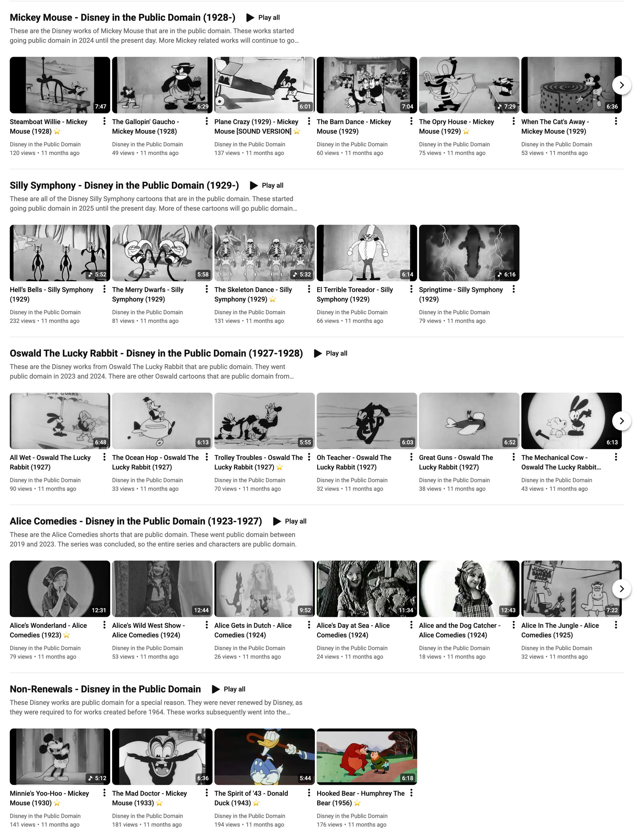Open three-dot menu for Alice's Wonderland video

click(104, 625)
